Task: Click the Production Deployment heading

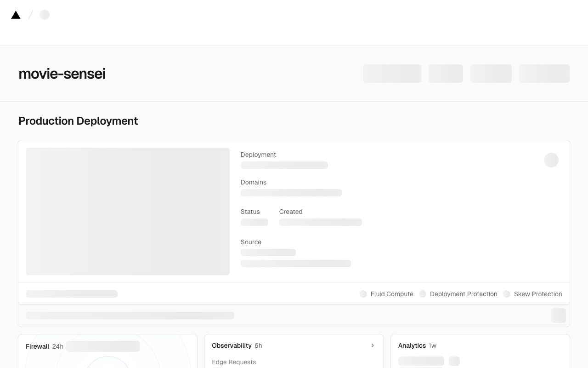Action: 78,121
